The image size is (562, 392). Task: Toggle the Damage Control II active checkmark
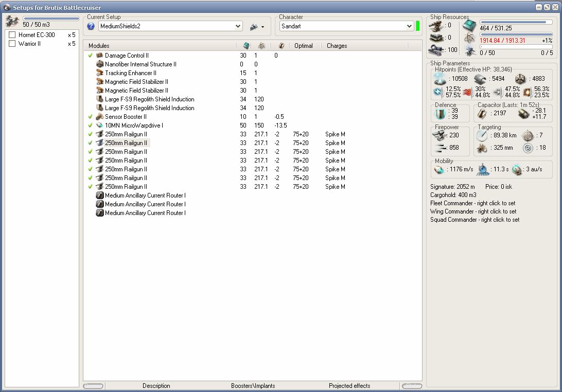(91, 55)
